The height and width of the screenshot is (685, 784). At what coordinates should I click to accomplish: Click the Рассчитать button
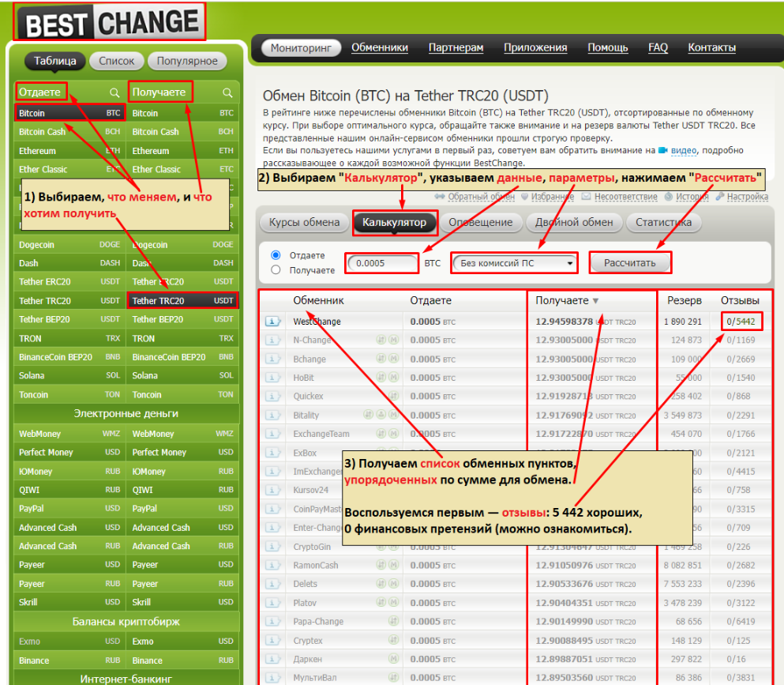pyautogui.click(x=629, y=263)
